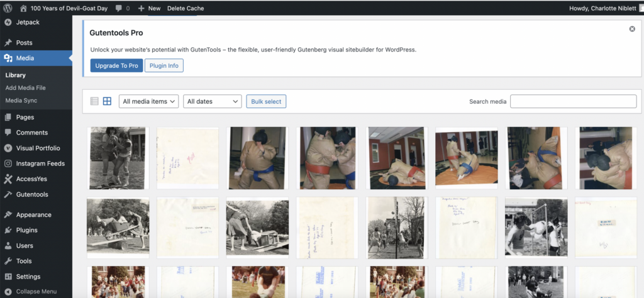
Task: Switch to list view of media
Action: pos(94,101)
